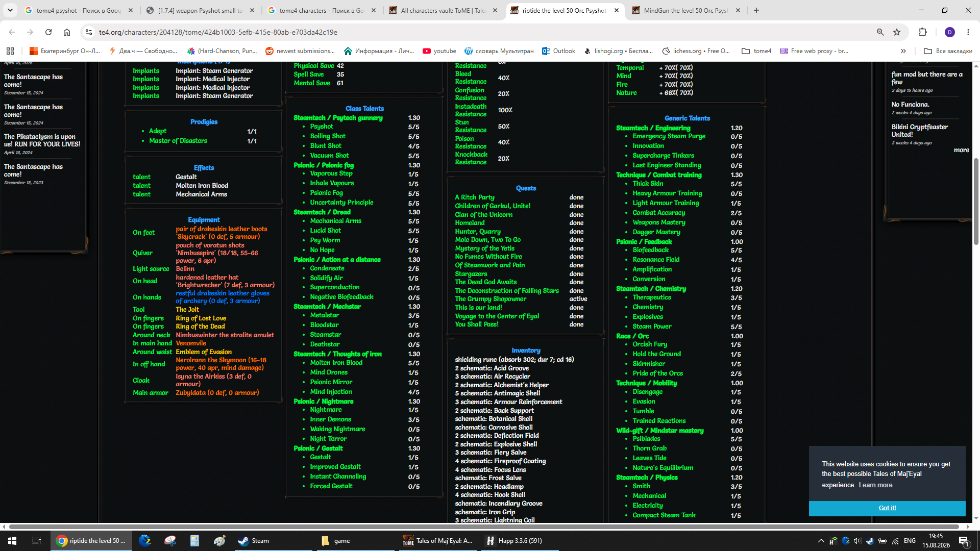Screen dimensions: 980x551
Task: Open the tab search dropdown arrow
Action: pyautogui.click(x=10, y=10)
